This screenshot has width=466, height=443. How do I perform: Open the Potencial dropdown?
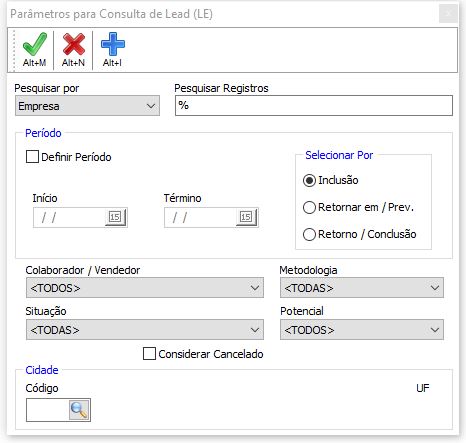click(x=362, y=330)
